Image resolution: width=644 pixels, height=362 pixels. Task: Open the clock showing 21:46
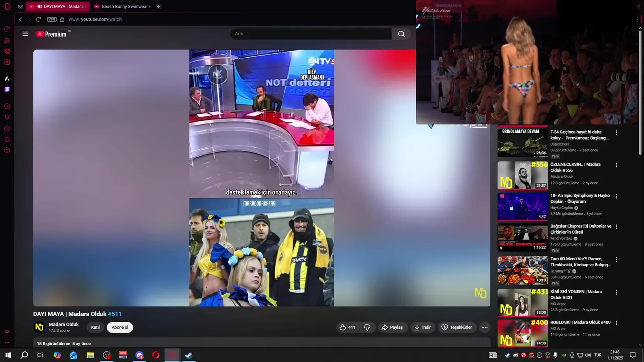(615, 355)
